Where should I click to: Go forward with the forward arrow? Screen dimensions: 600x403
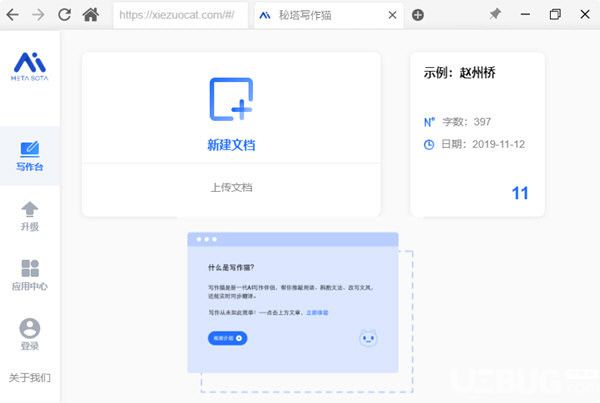coord(38,15)
